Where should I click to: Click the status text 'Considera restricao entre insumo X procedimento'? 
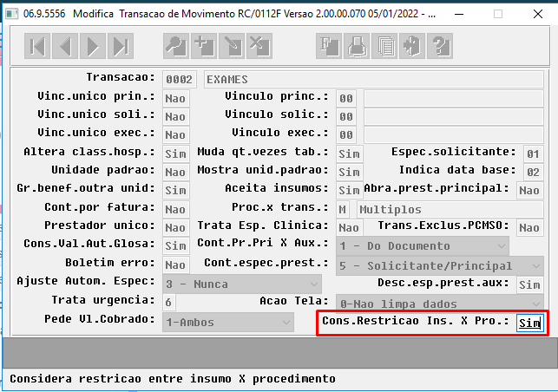[173, 379]
